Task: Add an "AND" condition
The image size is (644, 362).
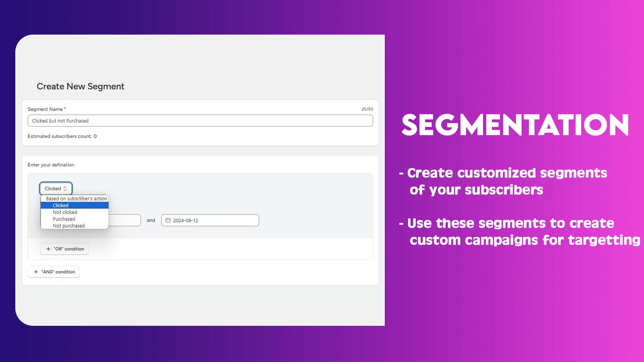Action: coord(54,272)
